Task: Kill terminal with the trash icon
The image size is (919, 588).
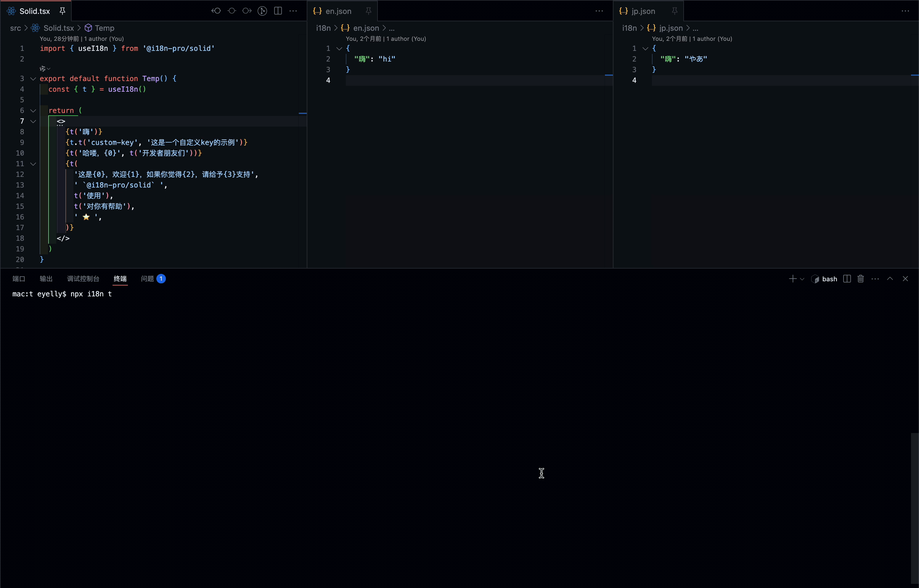Action: point(861,279)
